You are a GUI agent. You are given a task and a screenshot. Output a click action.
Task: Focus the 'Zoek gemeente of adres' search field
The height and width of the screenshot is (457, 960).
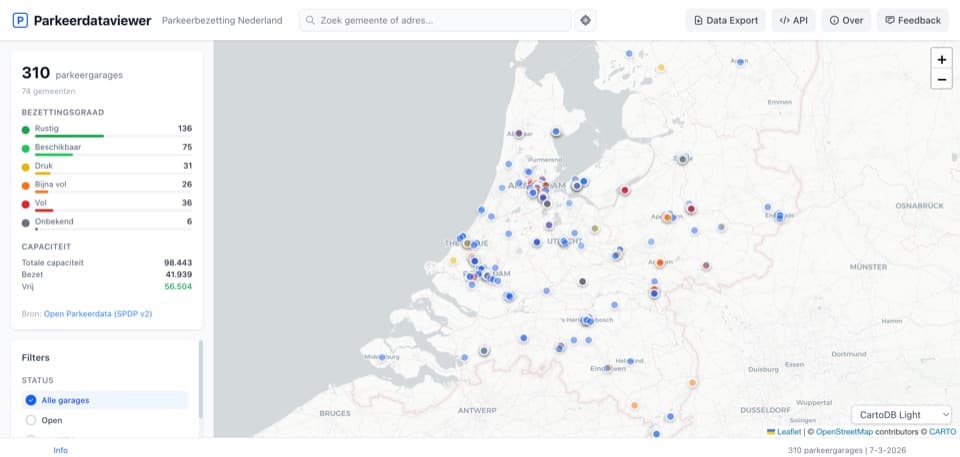click(435, 20)
